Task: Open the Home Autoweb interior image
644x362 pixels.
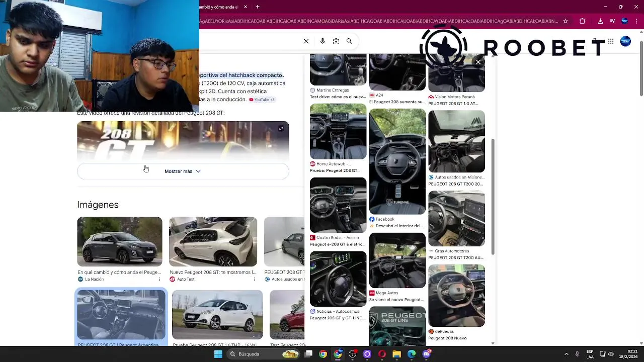Action: click(x=338, y=132)
